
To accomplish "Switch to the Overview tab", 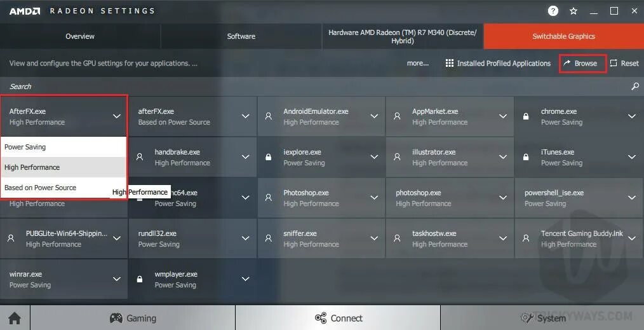I will coord(80,36).
